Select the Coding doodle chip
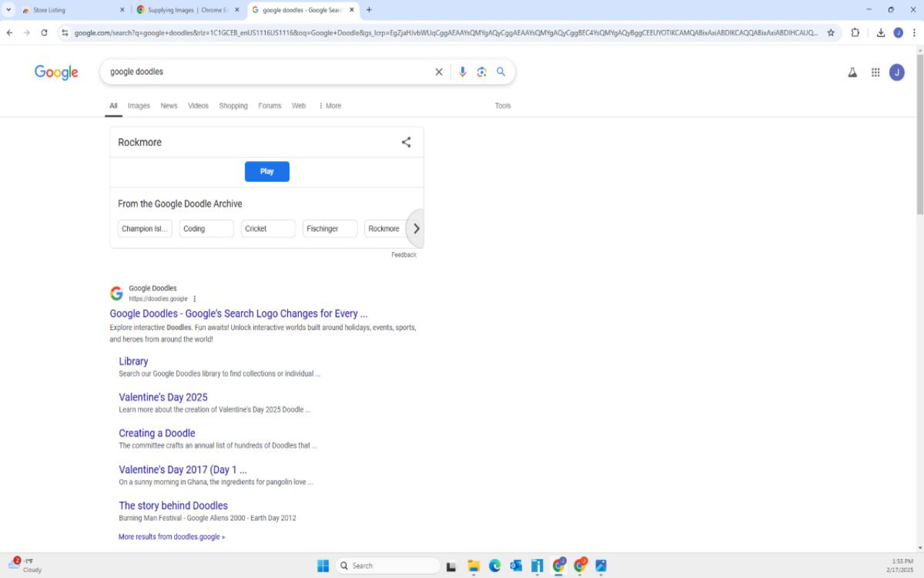The width and height of the screenshot is (924, 578). [206, 228]
